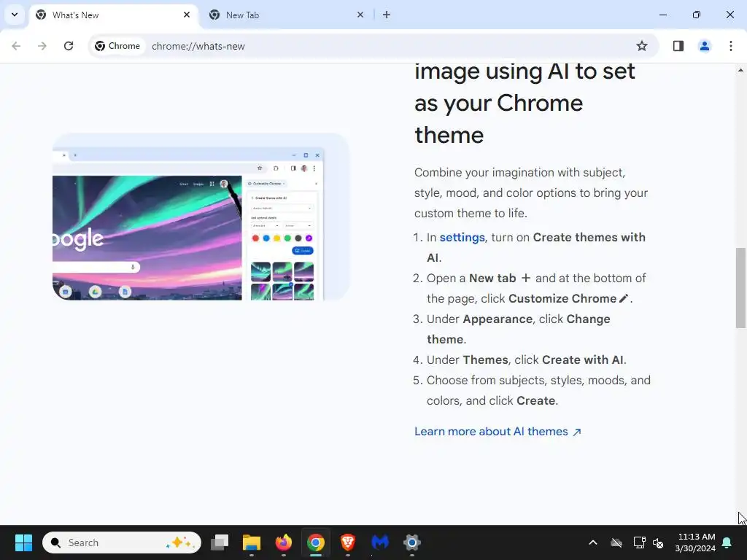Open a new tab with plus button
This screenshot has width=747, height=560.
click(387, 15)
